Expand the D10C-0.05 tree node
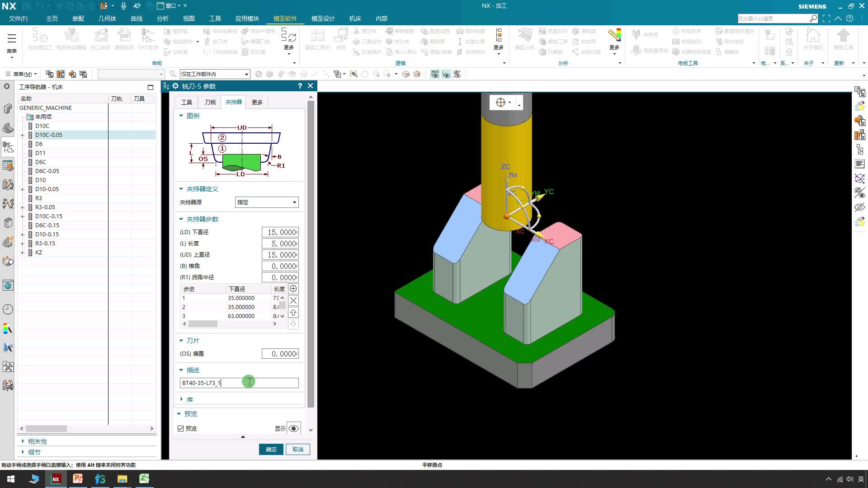868x488 pixels. click(22, 135)
